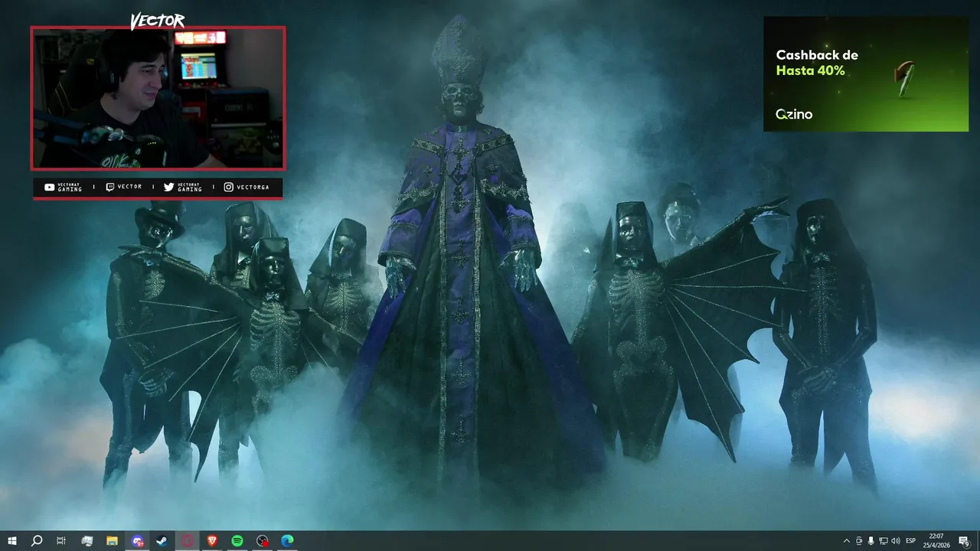Open the red circle app on taskbar
The image size is (980, 551).
click(188, 541)
